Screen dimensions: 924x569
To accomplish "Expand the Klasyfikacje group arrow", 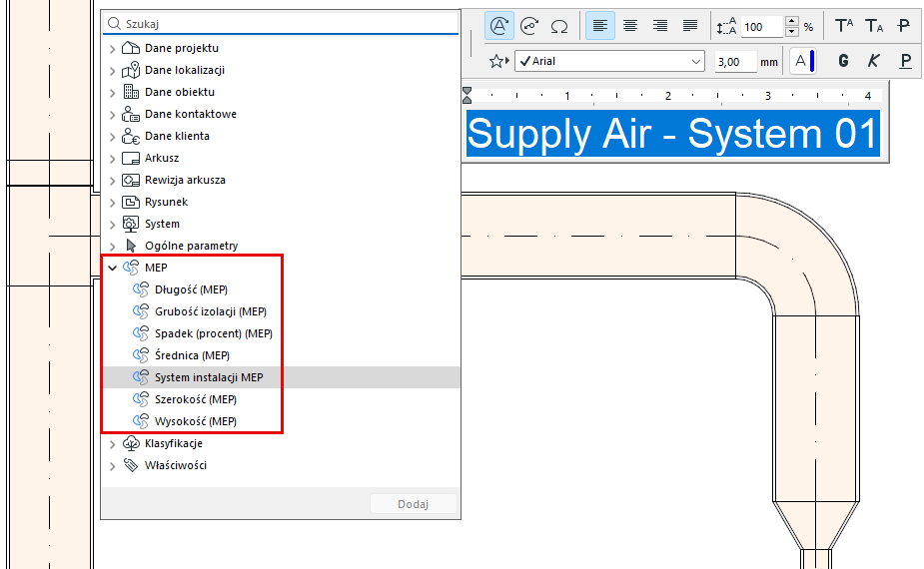I will [112, 444].
